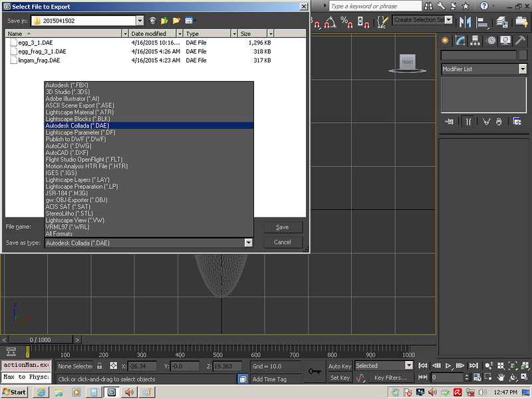
Task: Click the Play Animation button
Action: (x=448, y=366)
